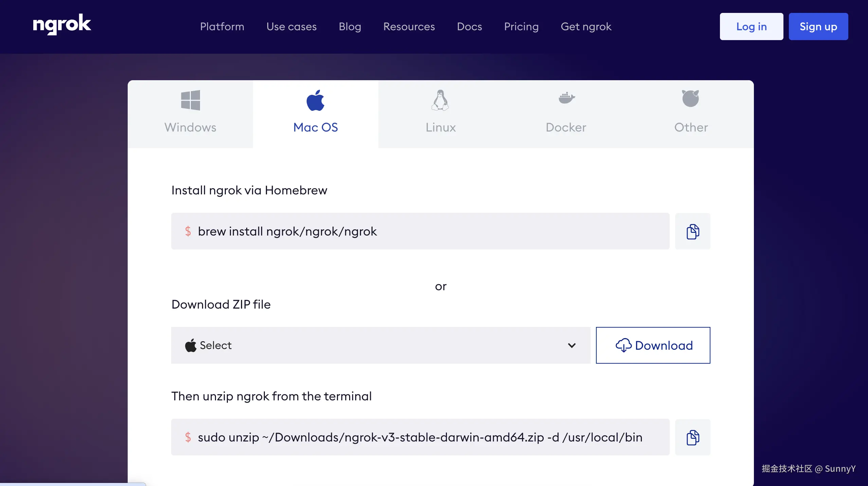Select the Docker whale icon
The height and width of the screenshot is (486, 868).
pyautogui.click(x=566, y=98)
